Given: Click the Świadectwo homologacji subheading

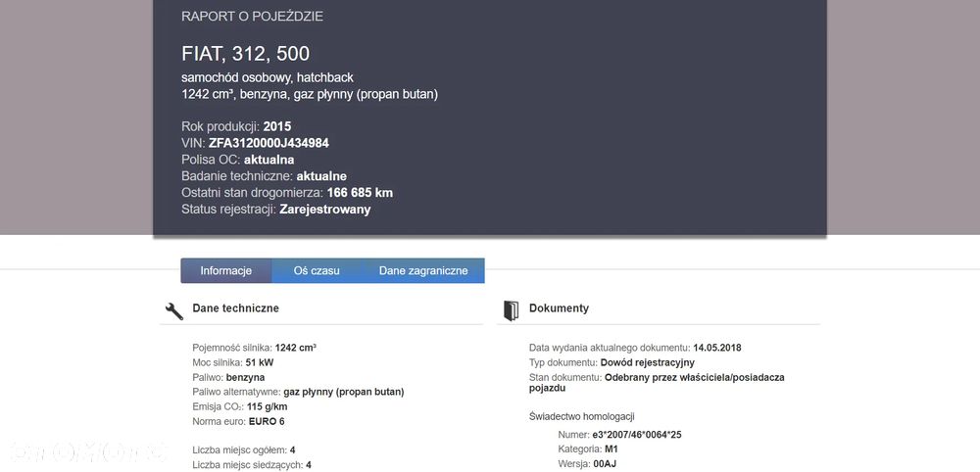Looking at the screenshot, I should coord(582,416).
